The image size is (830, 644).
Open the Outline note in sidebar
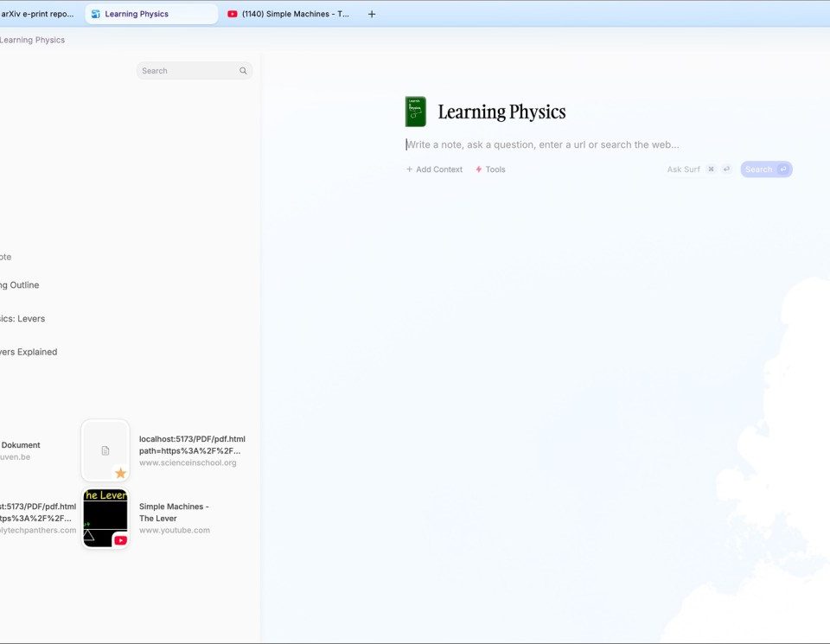(20, 285)
